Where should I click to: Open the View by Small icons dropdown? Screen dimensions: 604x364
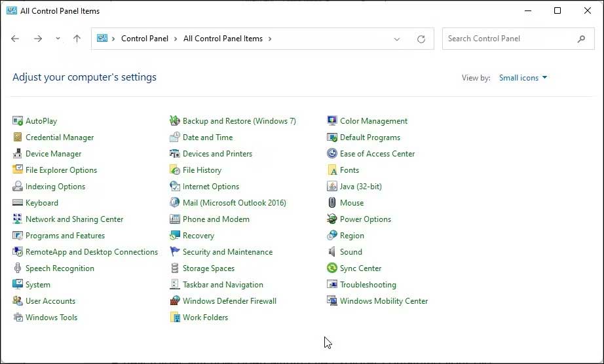click(x=523, y=78)
